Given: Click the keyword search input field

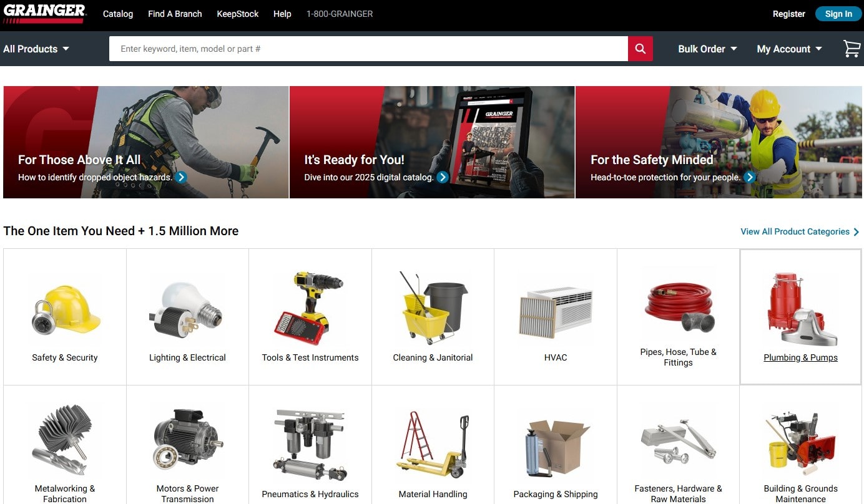Looking at the screenshot, I should click(368, 49).
